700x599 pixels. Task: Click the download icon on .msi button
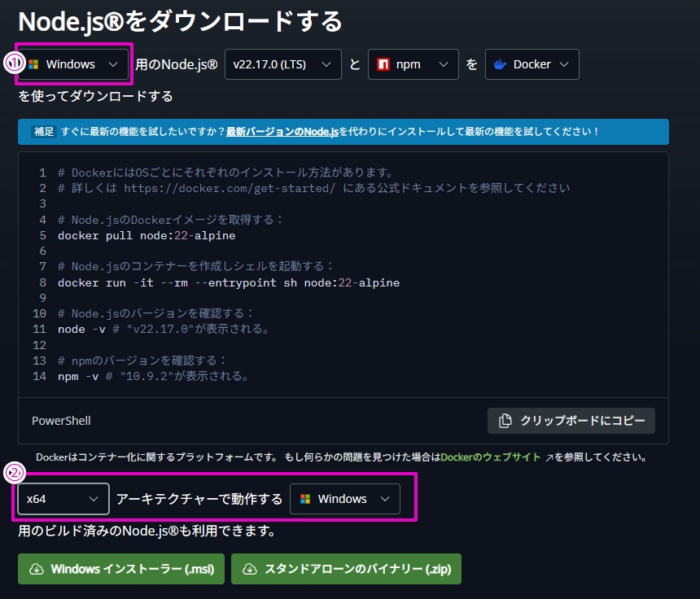point(36,569)
